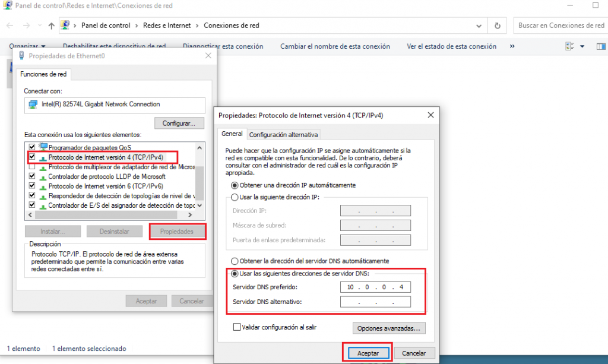The image size is (608, 364).
Task: Tick Validar configuración al salir checkbox
Action: (237, 327)
